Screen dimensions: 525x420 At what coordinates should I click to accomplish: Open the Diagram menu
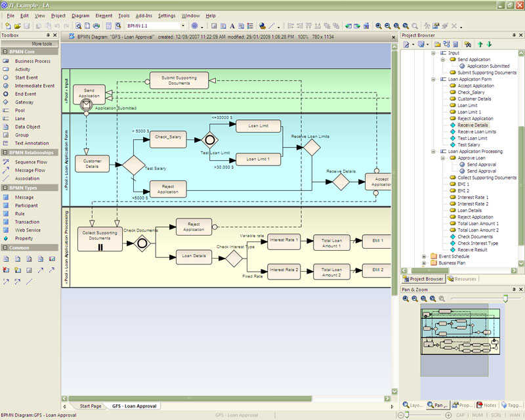point(81,15)
